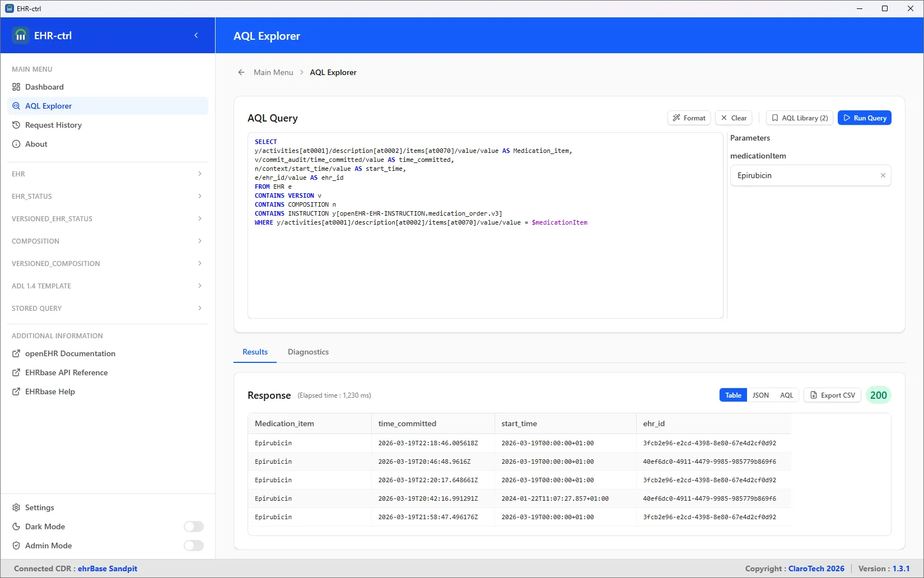Expand the COMPOSITION menu section
The image size is (924, 578).
108,241
